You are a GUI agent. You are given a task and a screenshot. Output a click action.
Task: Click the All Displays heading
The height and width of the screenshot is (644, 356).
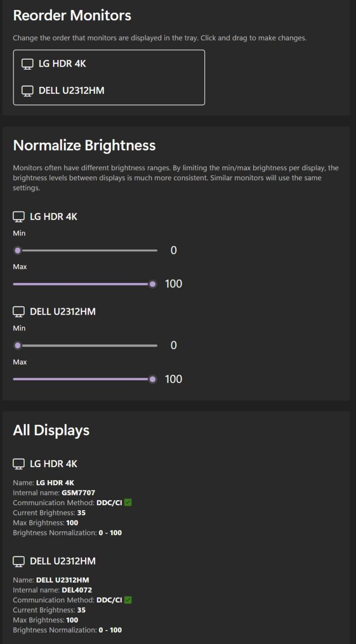51,430
